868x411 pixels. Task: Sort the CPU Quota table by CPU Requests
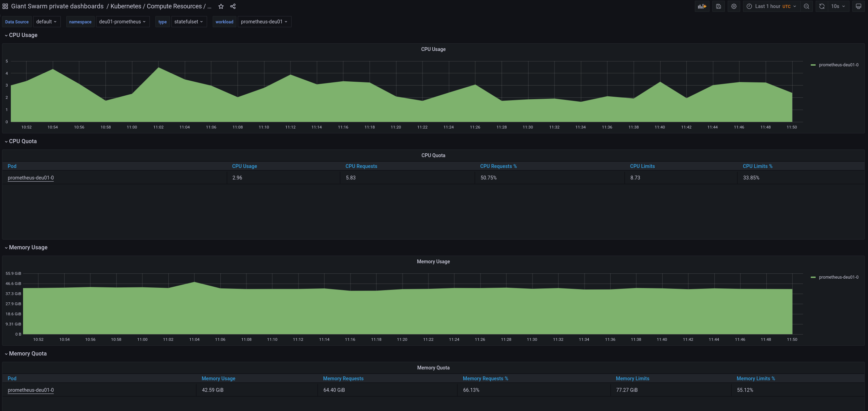(361, 166)
